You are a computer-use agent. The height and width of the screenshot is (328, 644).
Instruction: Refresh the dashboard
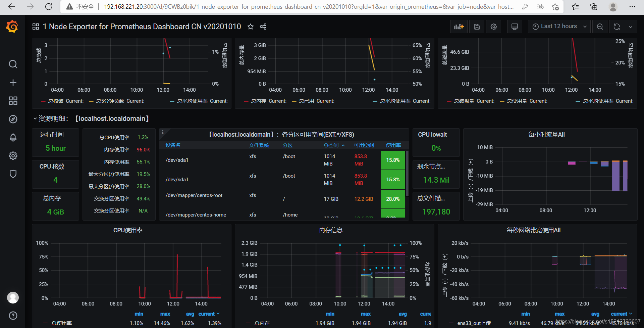(617, 27)
